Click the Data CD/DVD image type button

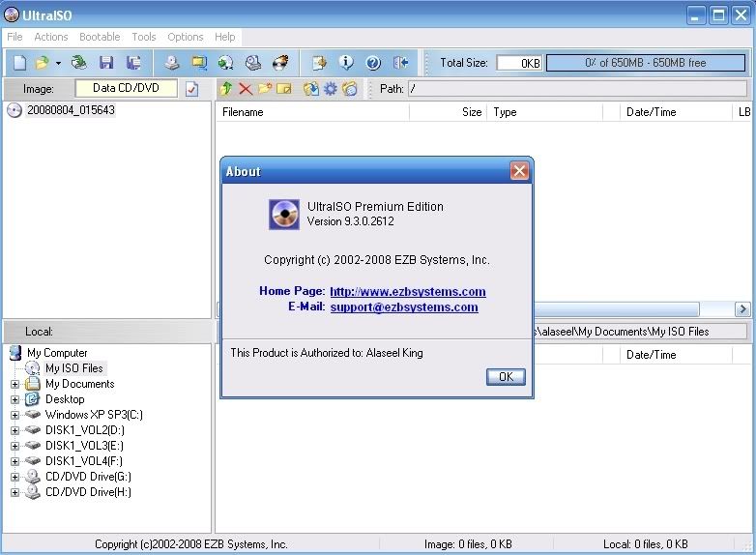pyautogui.click(x=126, y=88)
